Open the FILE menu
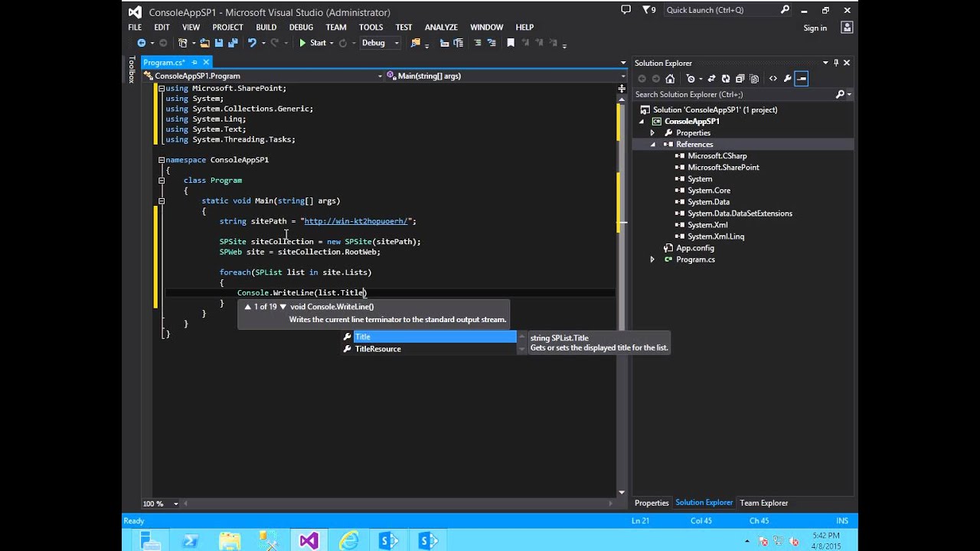 pos(135,28)
